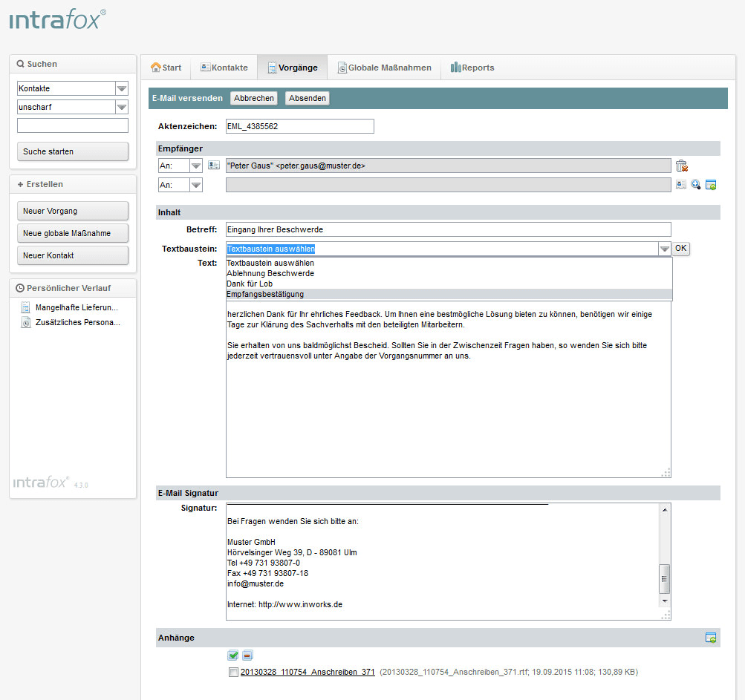Tick checkbox for 20130328_110754_Anschreiben_371 attachment
This screenshot has height=700, width=745.
(233, 672)
